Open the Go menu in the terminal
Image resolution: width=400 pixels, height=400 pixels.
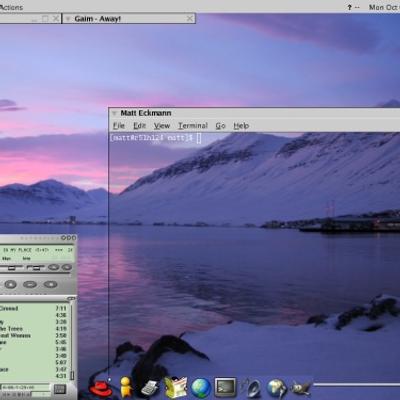tap(220, 126)
